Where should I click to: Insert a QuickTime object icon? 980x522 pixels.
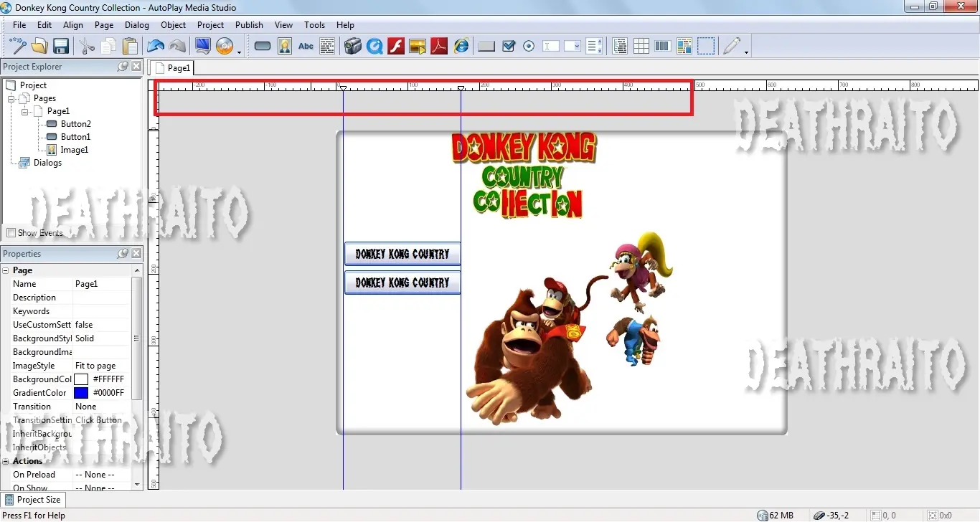coord(374,46)
